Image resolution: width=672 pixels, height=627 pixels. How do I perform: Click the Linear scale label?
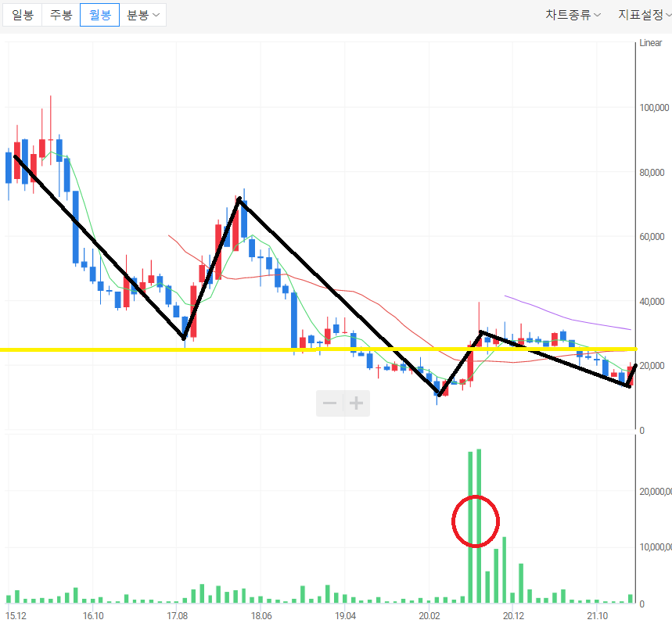pos(651,43)
